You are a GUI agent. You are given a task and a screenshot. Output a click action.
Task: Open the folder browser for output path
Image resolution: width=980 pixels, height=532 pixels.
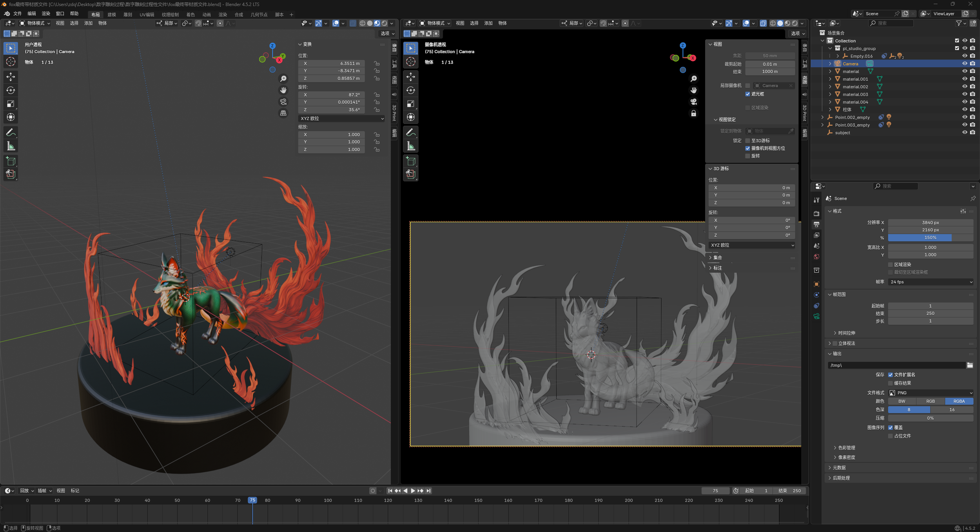pyautogui.click(x=969, y=365)
